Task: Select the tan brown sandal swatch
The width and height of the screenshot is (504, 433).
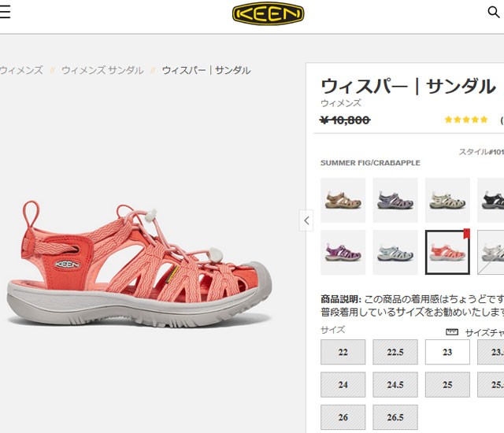Action: click(343, 200)
